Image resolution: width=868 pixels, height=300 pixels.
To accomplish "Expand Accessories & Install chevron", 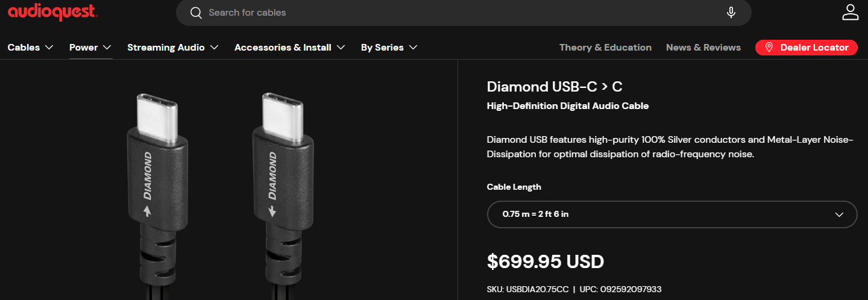I will click(341, 48).
